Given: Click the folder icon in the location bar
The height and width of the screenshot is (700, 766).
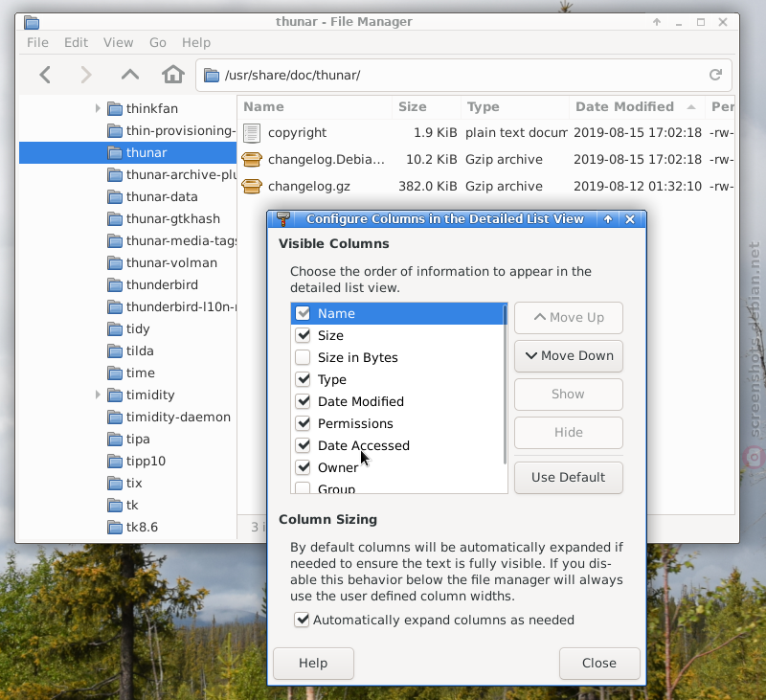Looking at the screenshot, I should [212, 76].
